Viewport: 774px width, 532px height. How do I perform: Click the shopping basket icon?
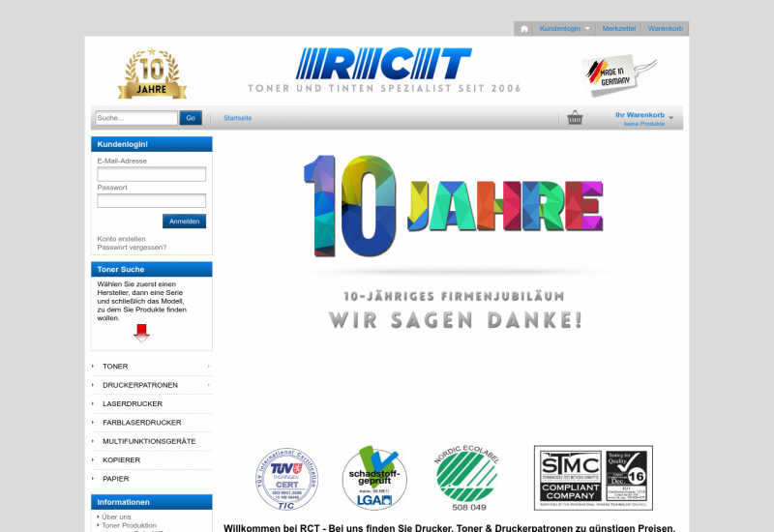click(x=576, y=118)
